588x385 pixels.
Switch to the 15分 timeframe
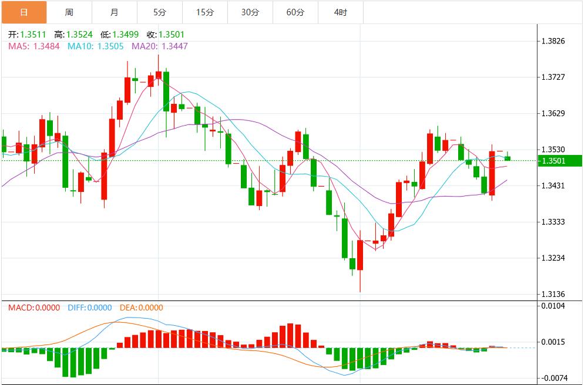207,11
